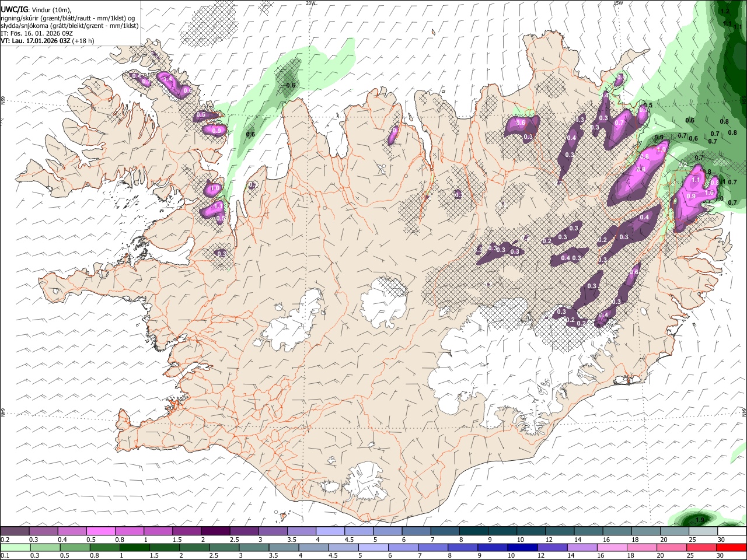The width and height of the screenshot is (747, 560).
Task: Click the '1.9' value in the green patch
Action: (701, 519)
